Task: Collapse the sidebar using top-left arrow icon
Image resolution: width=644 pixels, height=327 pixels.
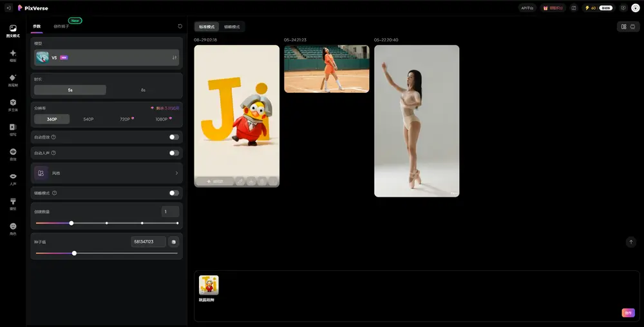Action: (x=8, y=8)
